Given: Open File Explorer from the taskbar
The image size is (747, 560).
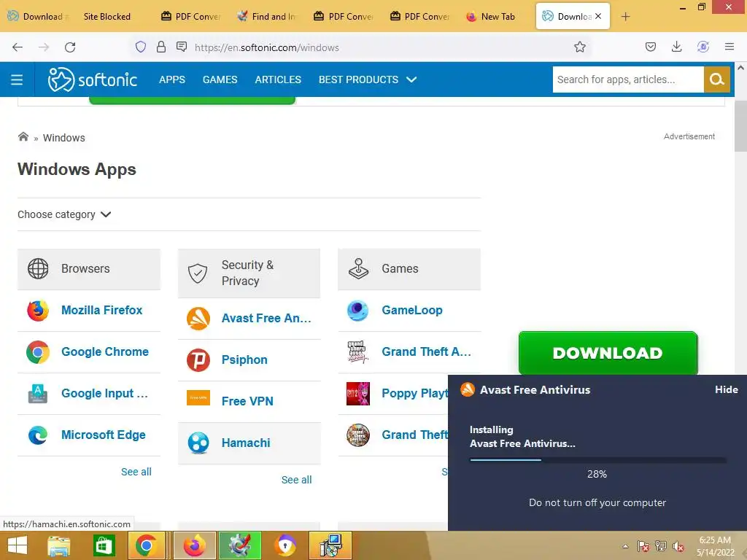Looking at the screenshot, I should (x=59, y=545).
